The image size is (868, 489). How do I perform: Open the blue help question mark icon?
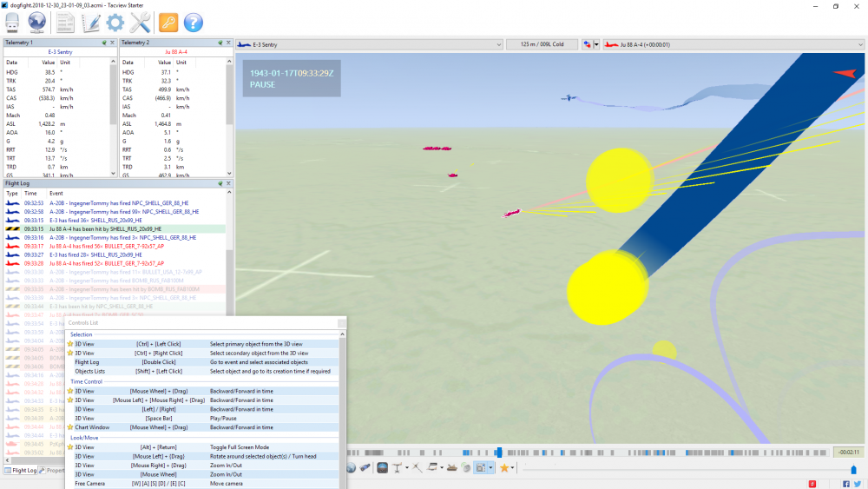pyautogui.click(x=194, y=23)
